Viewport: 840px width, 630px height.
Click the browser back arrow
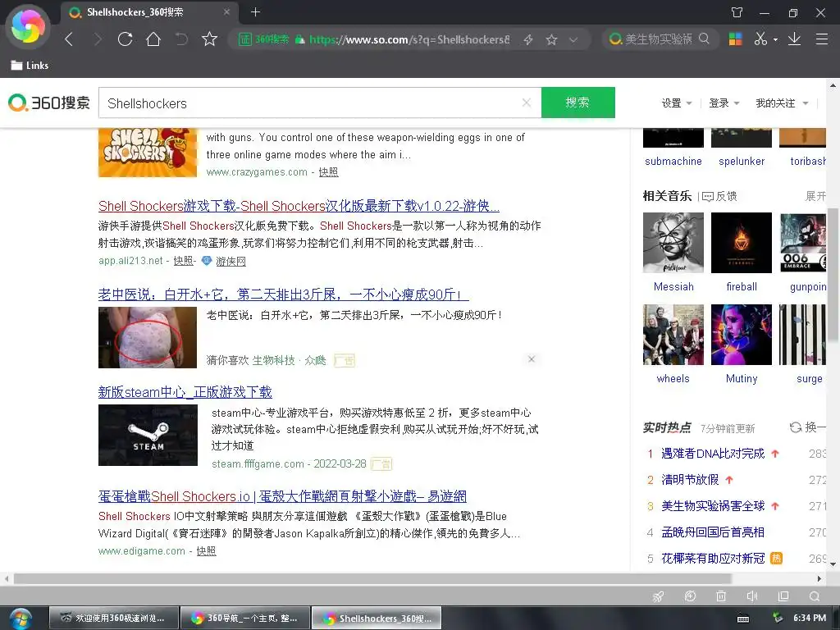pos(69,39)
